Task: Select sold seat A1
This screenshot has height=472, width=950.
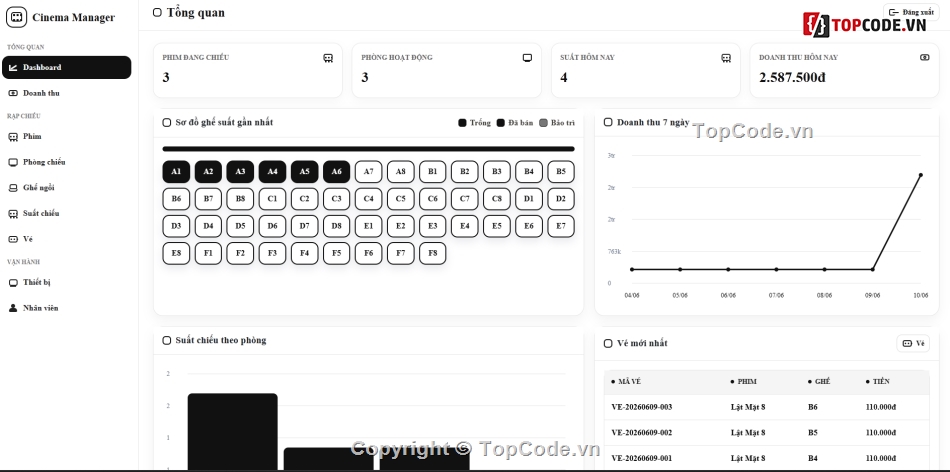Action: [x=176, y=171]
